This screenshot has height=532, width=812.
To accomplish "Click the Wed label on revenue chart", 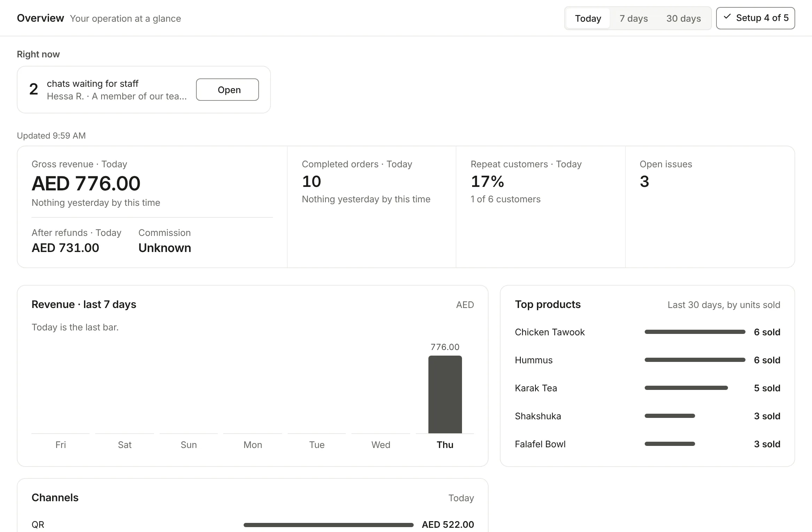I will click(x=381, y=445).
